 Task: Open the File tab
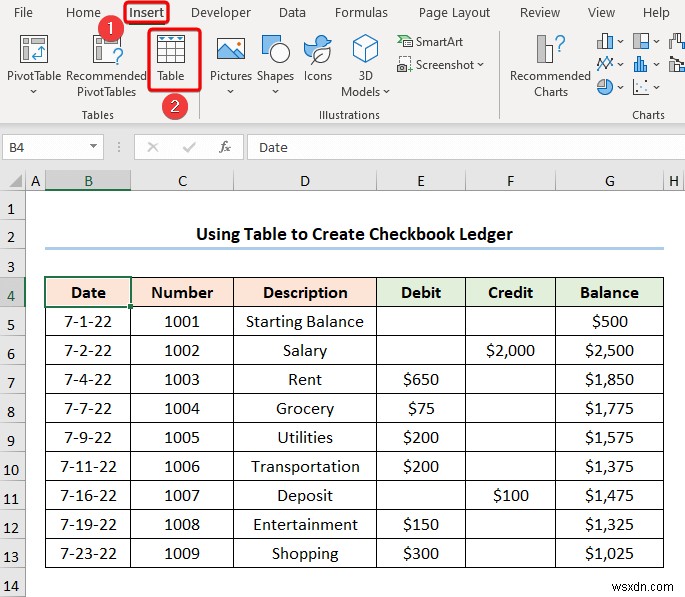pyautogui.click(x=23, y=13)
